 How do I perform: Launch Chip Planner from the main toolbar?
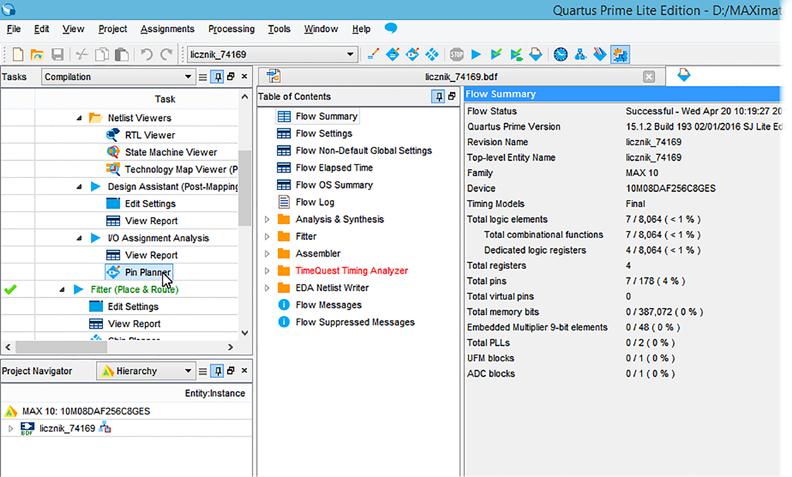pos(432,54)
